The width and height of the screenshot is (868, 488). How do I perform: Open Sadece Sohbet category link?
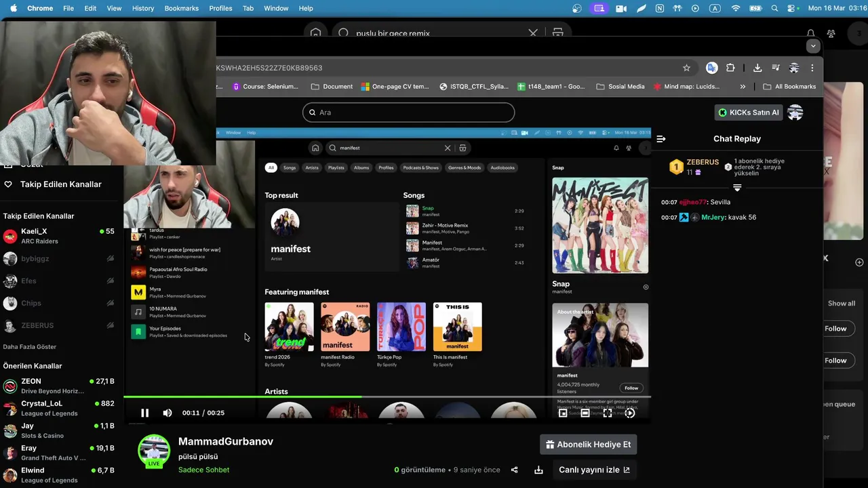tap(203, 470)
